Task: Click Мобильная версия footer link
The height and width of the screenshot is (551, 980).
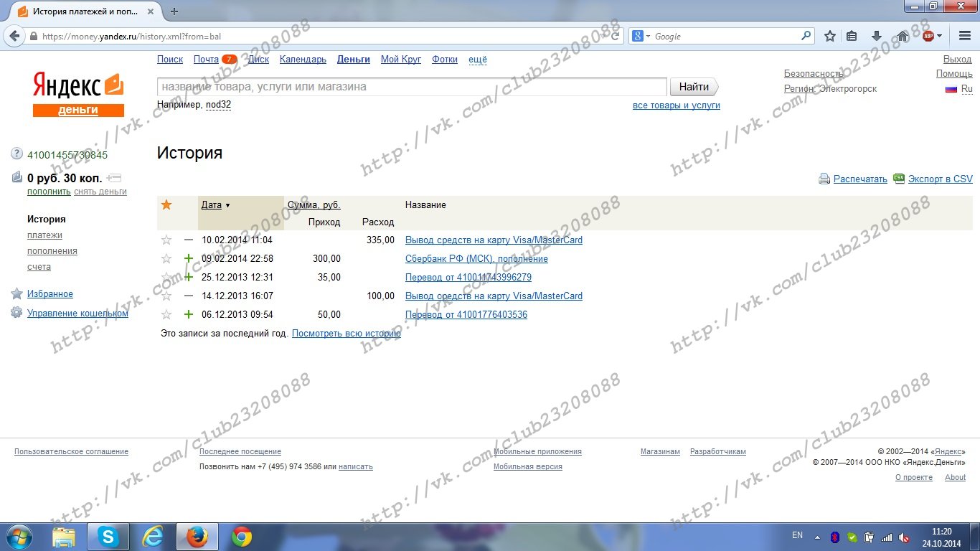Action: click(x=528, y=466)
